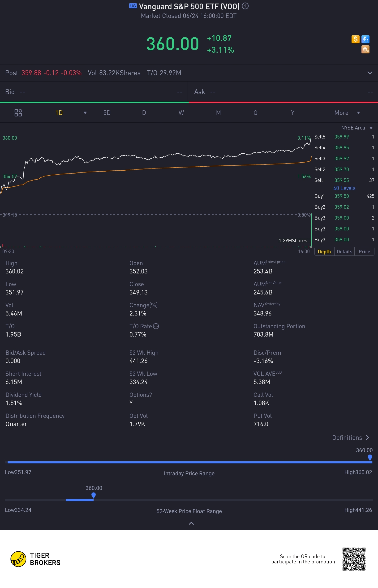Select the Sell2 row at 359.70
This screenshot has width=378, height=588.
point(344,169)
